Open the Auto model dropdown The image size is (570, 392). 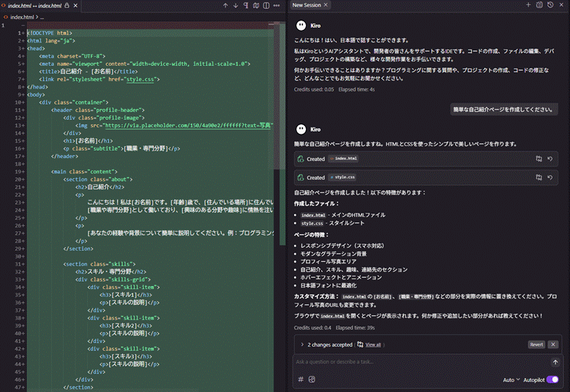511,380
